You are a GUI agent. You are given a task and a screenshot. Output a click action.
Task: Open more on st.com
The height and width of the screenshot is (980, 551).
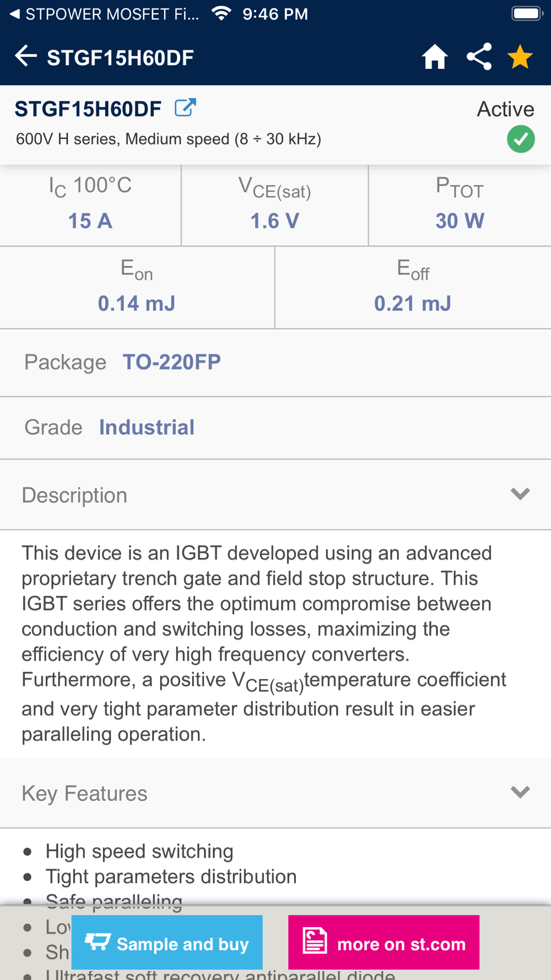[x=383, y=943]
